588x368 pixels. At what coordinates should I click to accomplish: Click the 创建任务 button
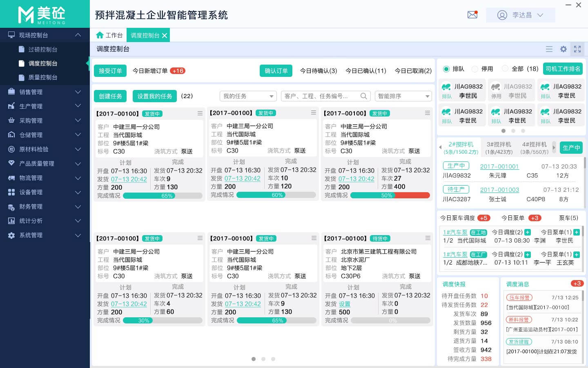pyautogui.click(x=110, y=96)
